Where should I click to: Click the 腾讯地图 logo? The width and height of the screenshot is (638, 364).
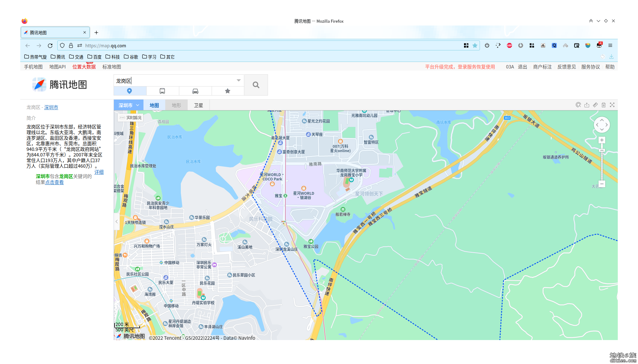[60, 85]
